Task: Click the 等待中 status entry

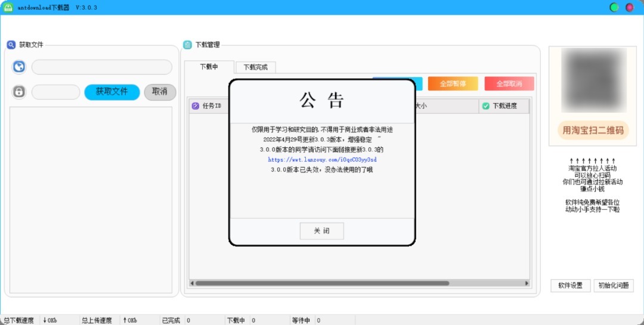Action: [301, 320]
